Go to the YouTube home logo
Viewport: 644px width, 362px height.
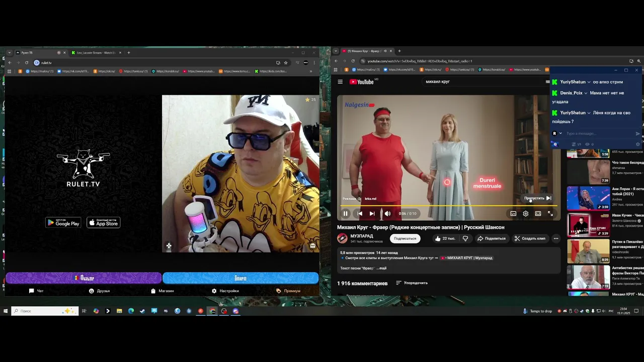(362, 82)
